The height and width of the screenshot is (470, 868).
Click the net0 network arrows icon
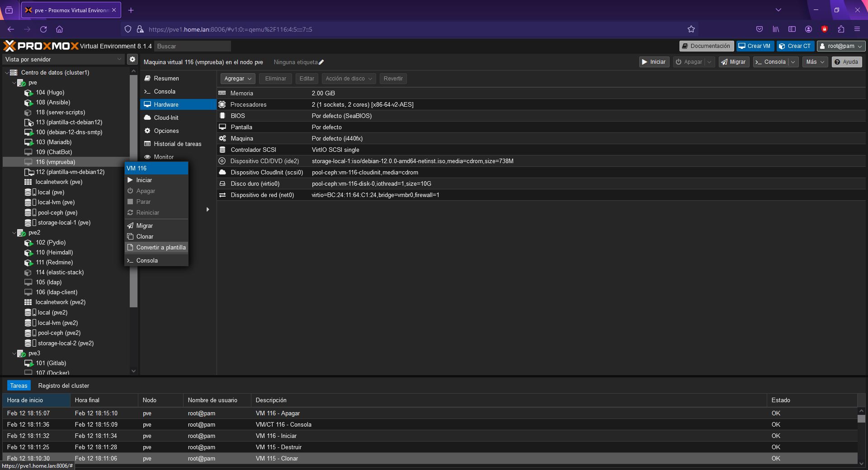click(222, 195)
